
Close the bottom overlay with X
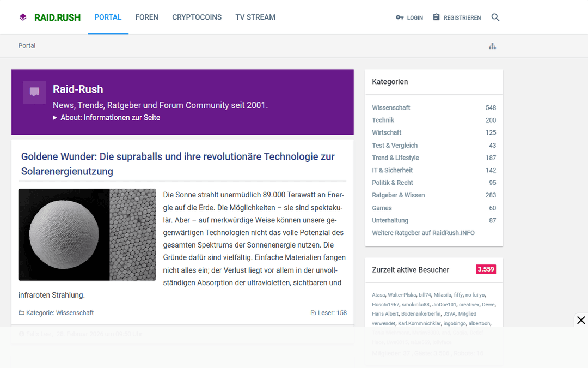point(581,320)
